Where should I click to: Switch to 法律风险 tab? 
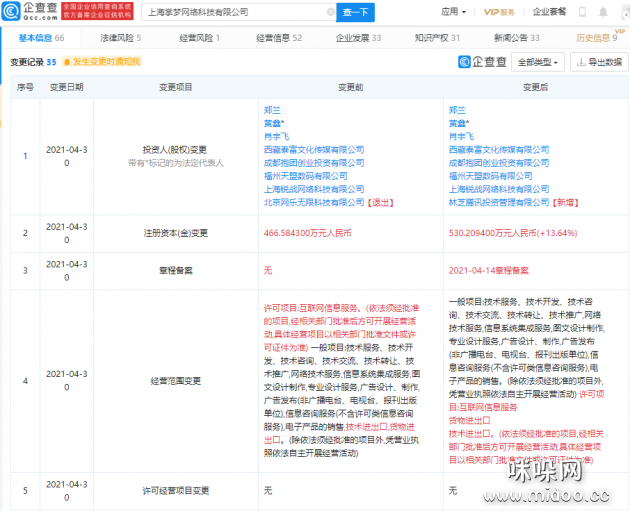point(121,38)
